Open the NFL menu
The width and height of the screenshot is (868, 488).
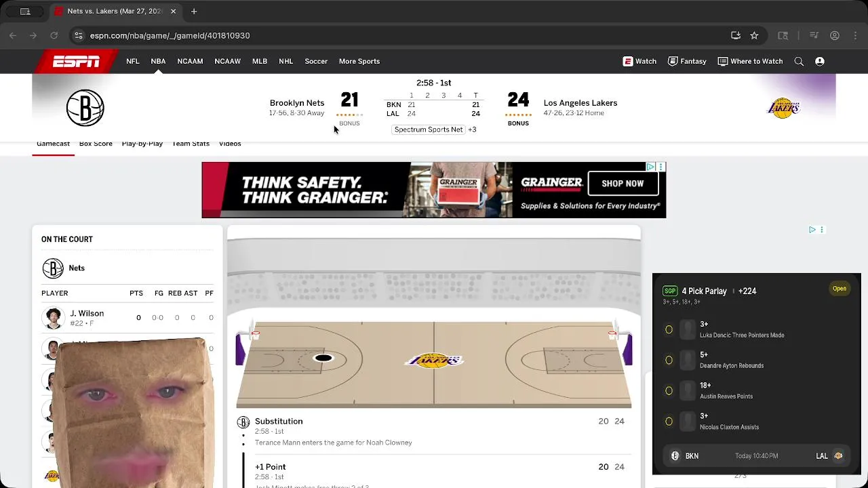pyautogui.click(x=132, y=61)
